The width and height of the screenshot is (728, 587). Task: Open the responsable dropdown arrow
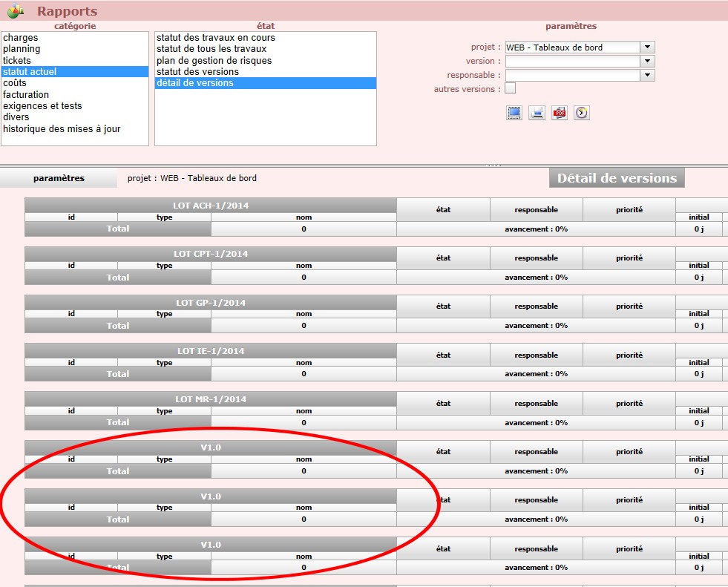[648, 76]
